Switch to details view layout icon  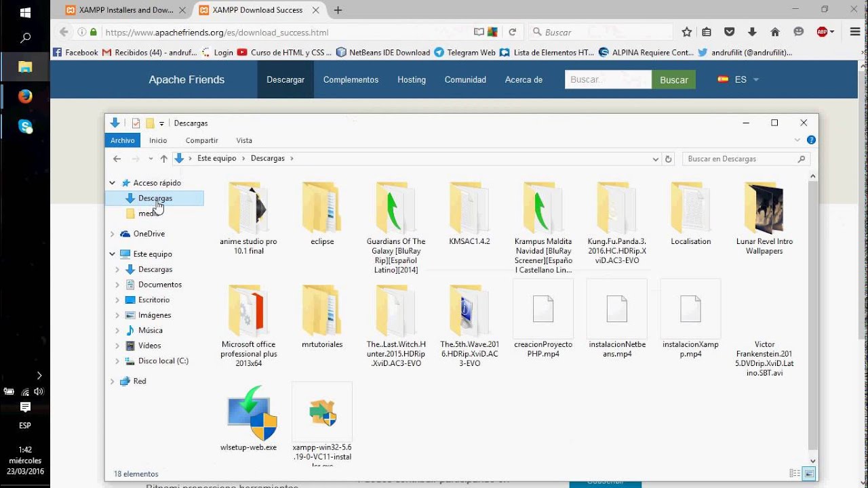[x=794, y=473]
